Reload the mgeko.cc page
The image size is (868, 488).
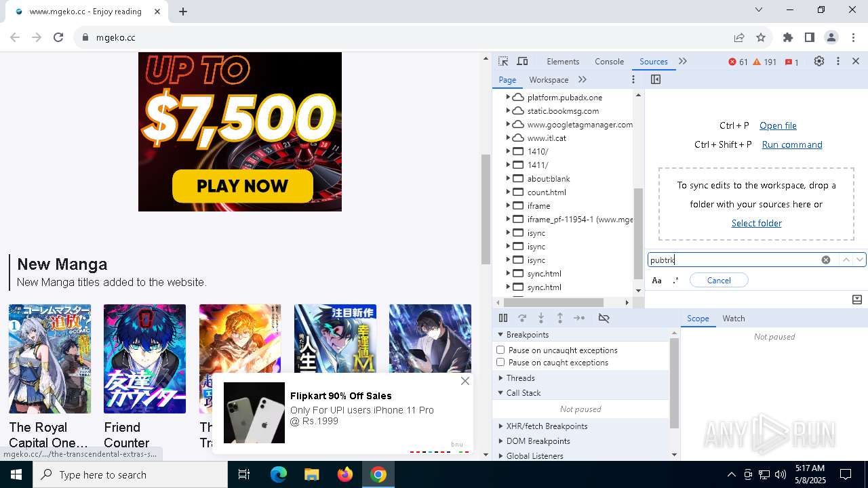58,37
